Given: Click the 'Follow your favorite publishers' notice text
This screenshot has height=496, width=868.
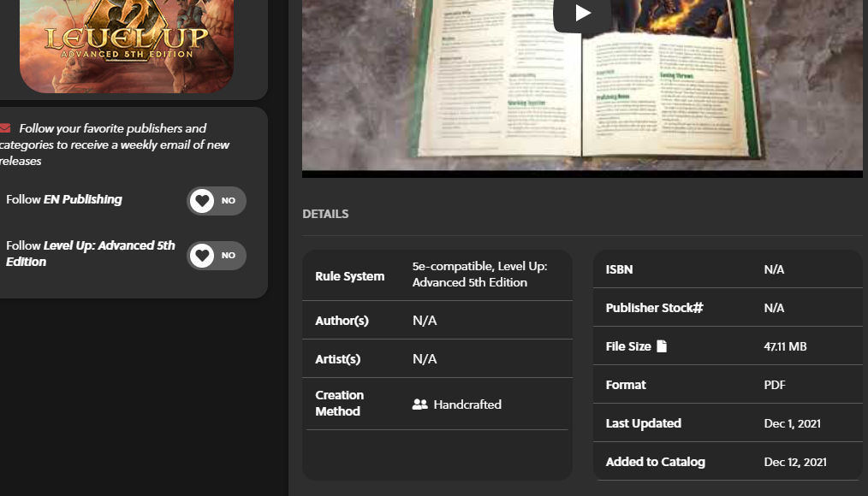Looking at the screenshot, I should (x=115, y=145).
